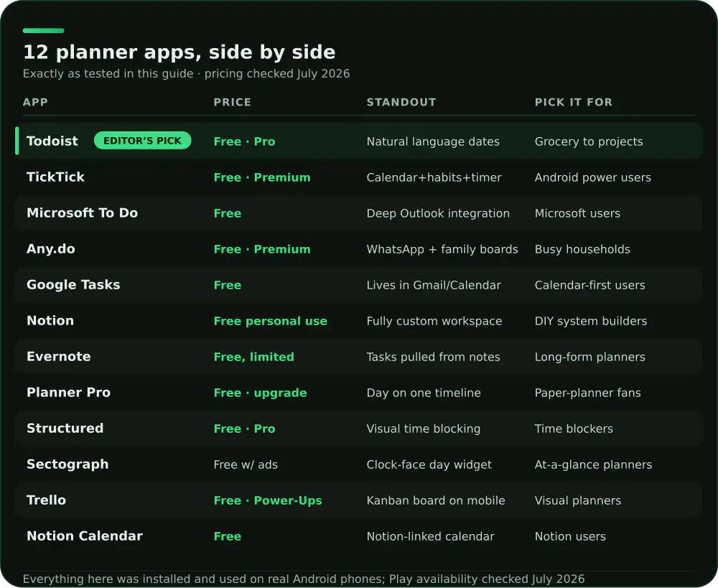
Task: Click the APP column header
Action: point(35,102)
